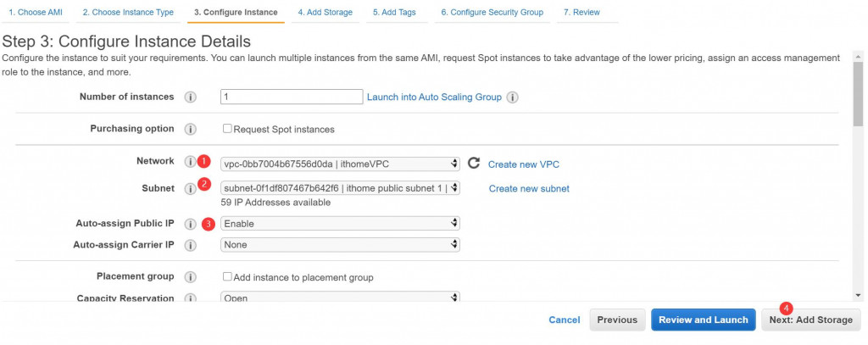Click info icon beside Auto-assign Public IP
The width and height of the screenshot is (868, 345).
click(191, 224)
